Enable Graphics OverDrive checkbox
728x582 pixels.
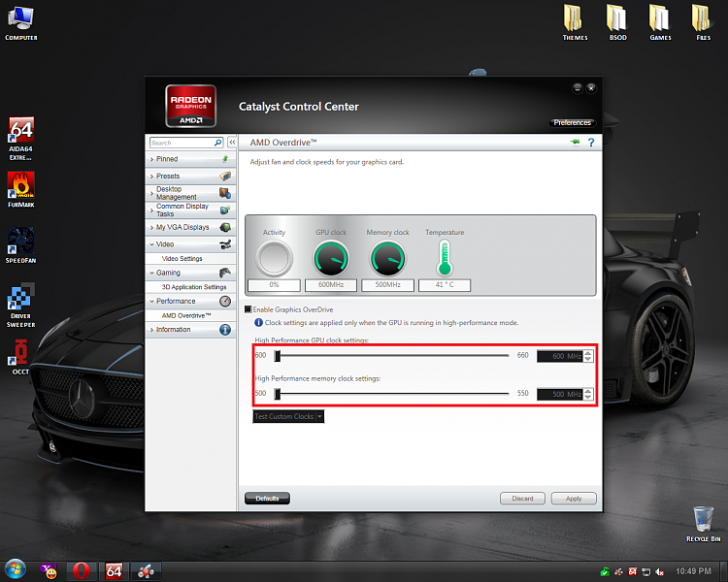point(248,309)
